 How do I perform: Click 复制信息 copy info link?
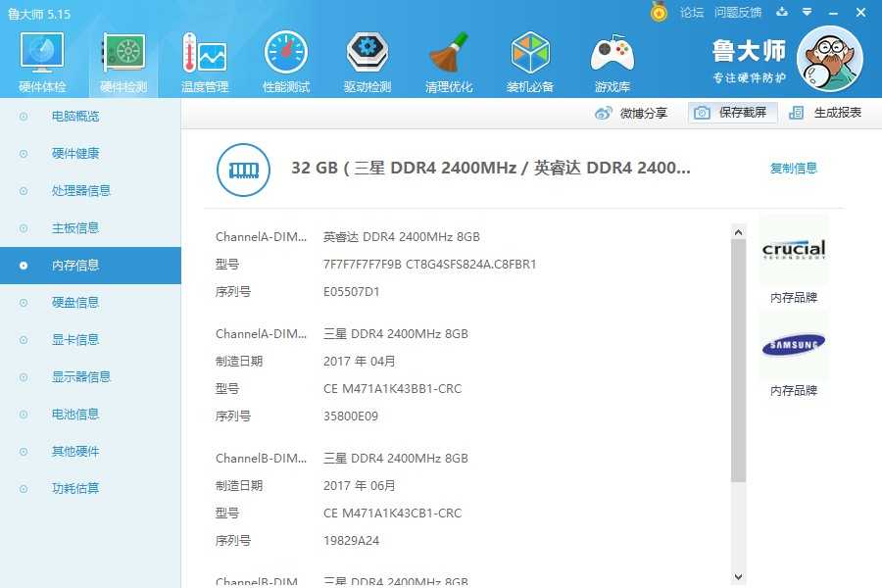click(x=793, y=169)
